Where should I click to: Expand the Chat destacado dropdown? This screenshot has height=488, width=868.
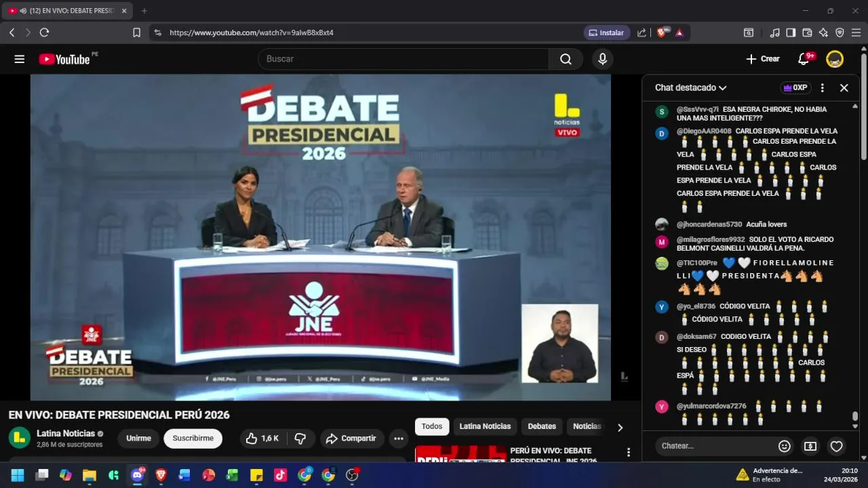click(691, 87)
